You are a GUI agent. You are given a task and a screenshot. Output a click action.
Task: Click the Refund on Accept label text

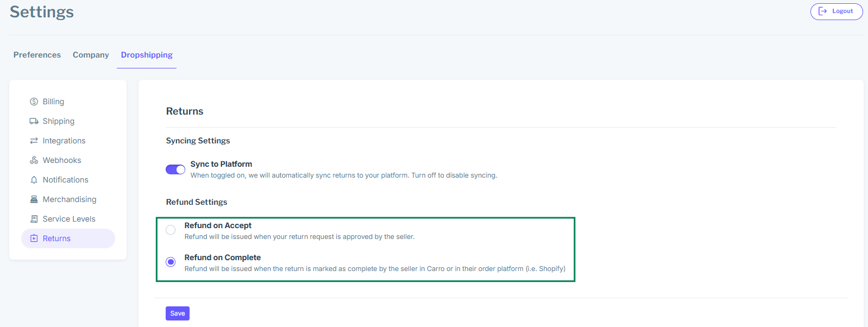(x=218, y=225)
